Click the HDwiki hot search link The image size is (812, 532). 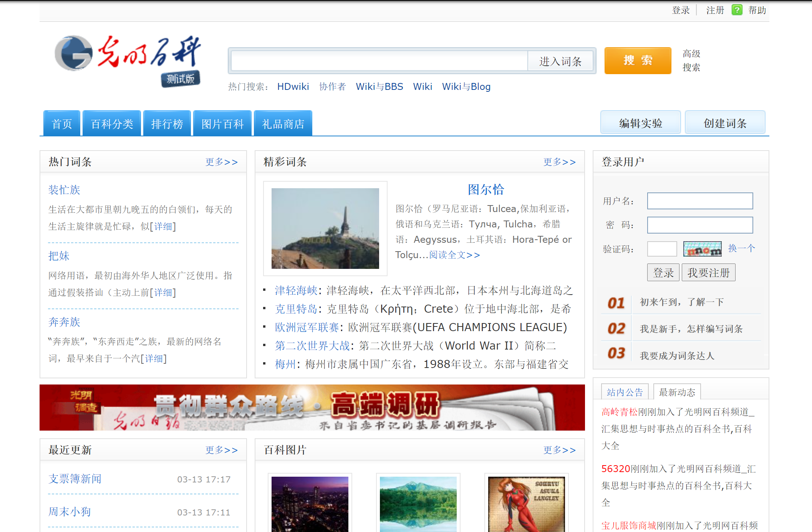(293, 86)
